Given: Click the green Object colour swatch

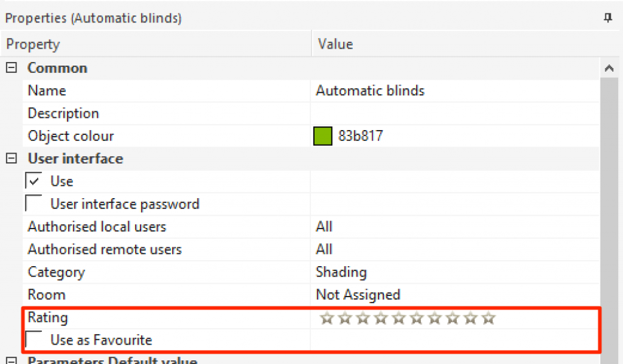Looking at the screenshot, I should tap(322, 136).
